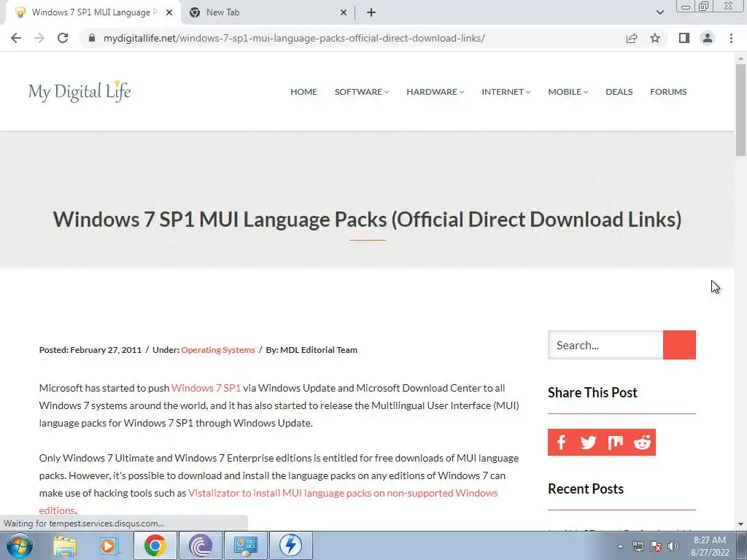The width and height of the screenshot is (747, 560).
Task: Open the Vistalizator MUI language packs link
Action: pos(343,493)
